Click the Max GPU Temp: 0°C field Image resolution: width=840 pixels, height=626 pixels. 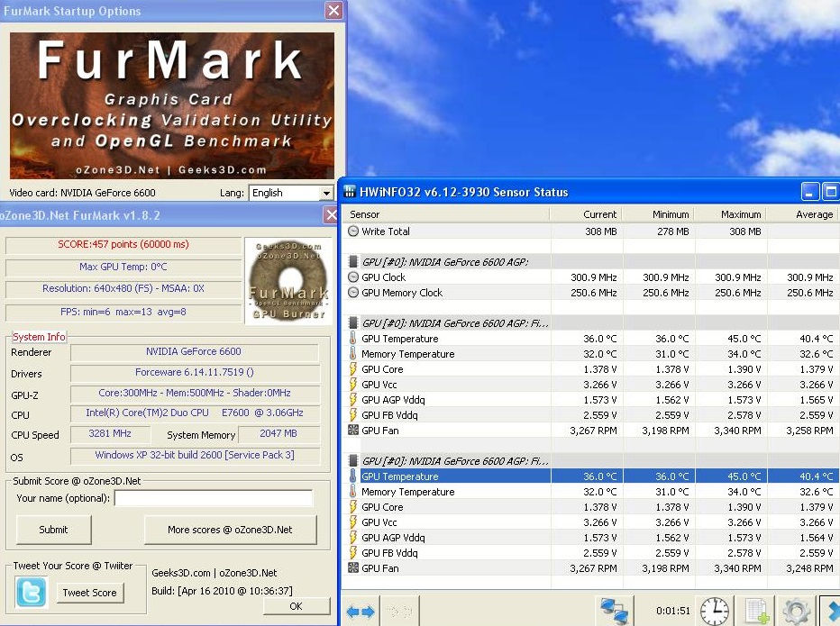123,267
